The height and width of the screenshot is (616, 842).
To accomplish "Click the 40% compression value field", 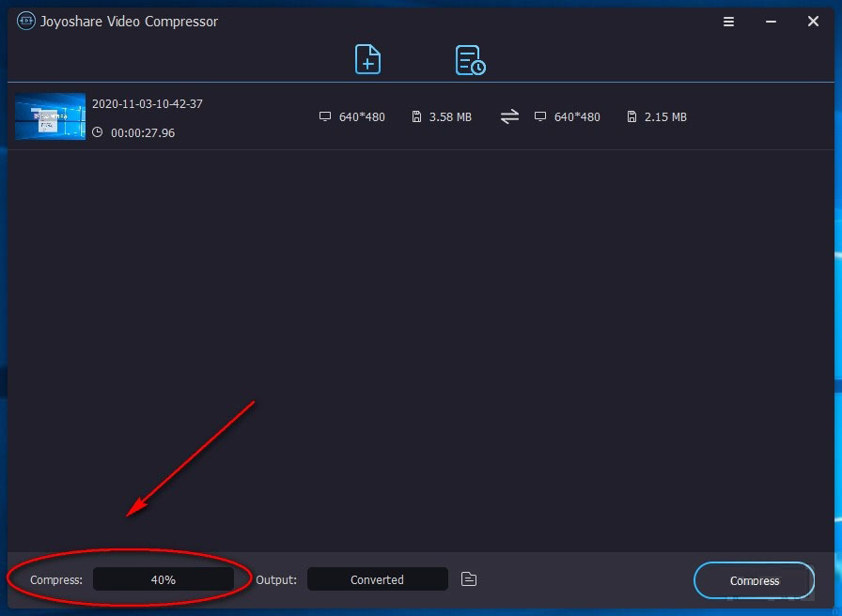I will 164,579.
